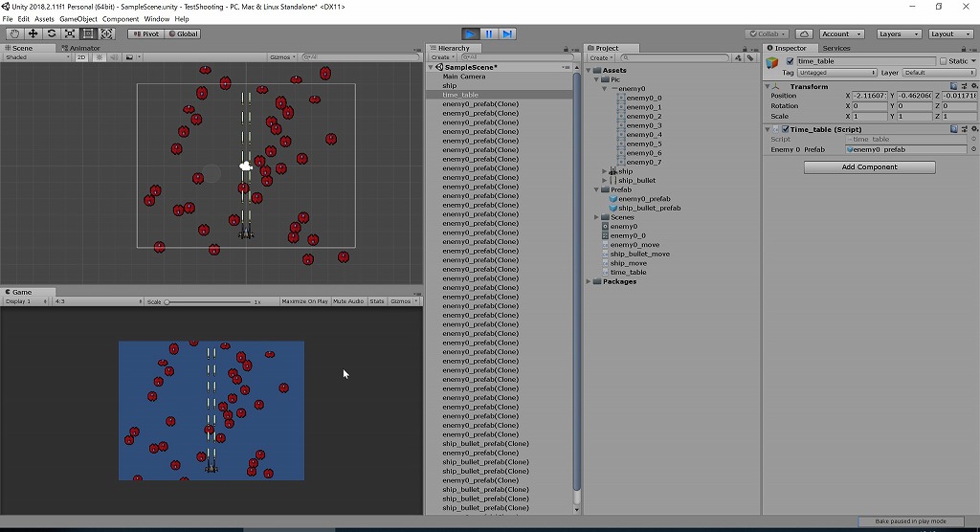Select the Hand tool in toolbar
The height and width of the screenshot is (532, 980).
point(13,33)
